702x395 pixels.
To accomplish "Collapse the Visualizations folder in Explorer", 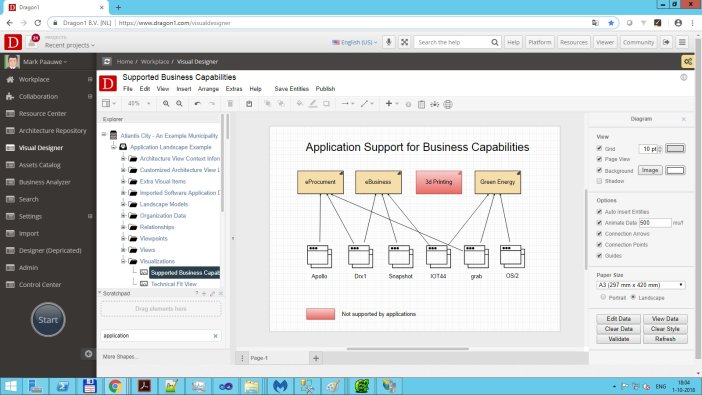I will coord(123,261).
